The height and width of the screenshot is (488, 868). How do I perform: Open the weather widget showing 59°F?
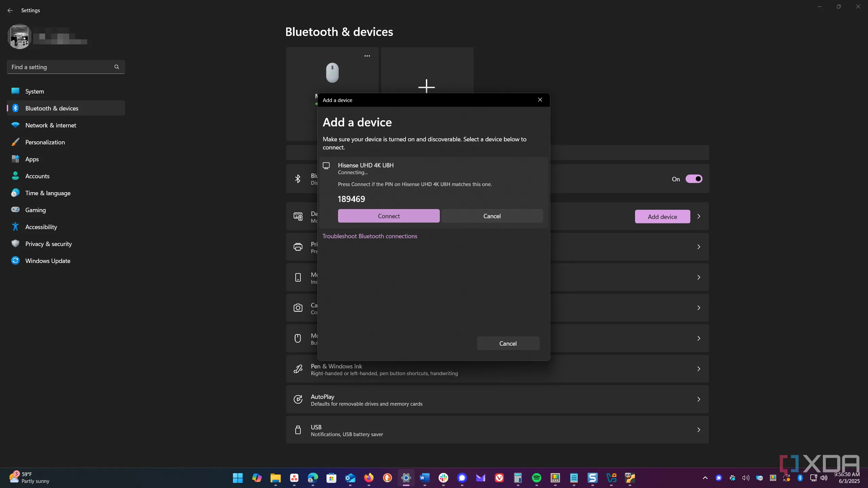click(x=29, y=478)
